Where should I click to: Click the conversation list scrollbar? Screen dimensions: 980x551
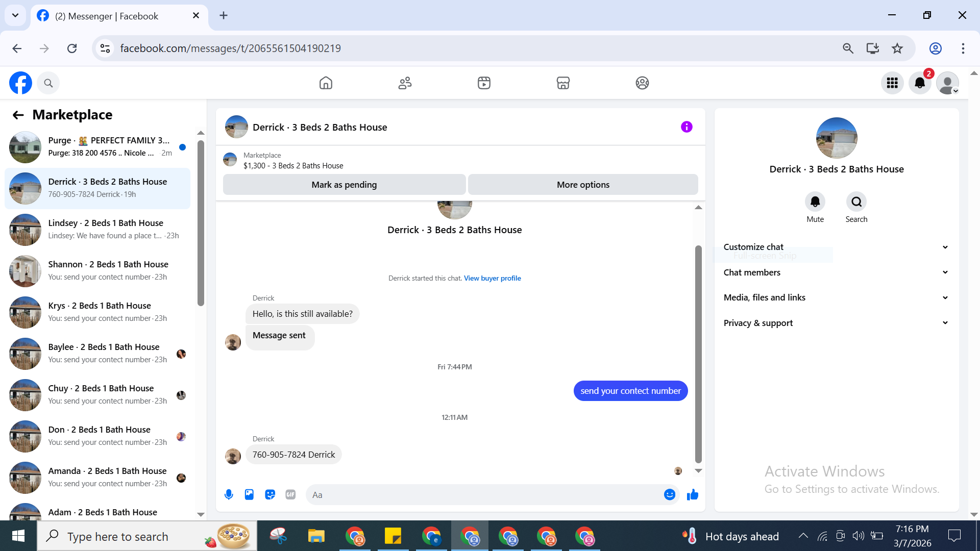[x=201, y=223]
